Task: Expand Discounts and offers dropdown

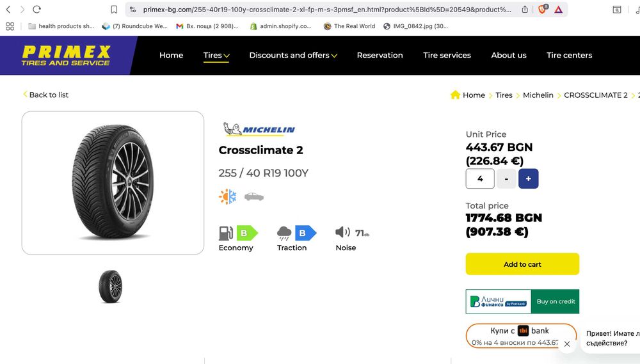Action: pos(293,55)
